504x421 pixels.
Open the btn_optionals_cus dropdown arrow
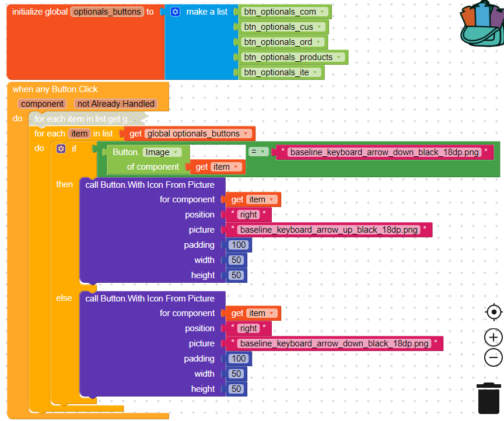tap(319, 27)
